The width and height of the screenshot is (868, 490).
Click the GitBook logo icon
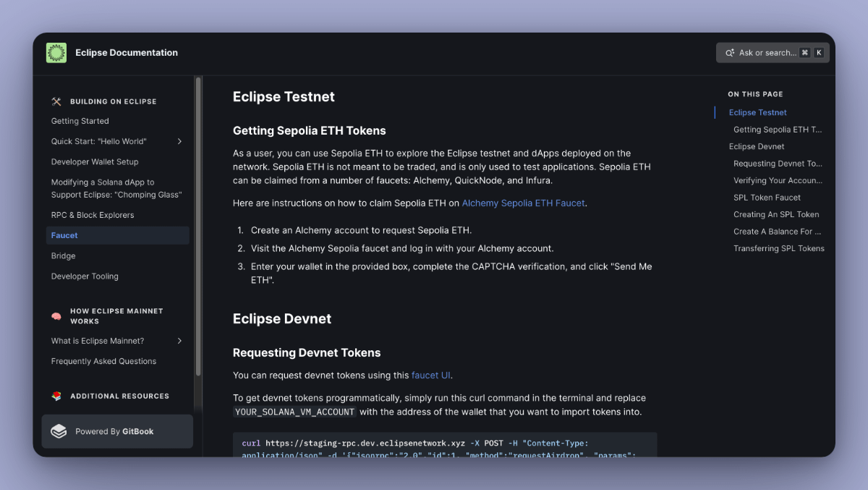[x=59, y=431]
